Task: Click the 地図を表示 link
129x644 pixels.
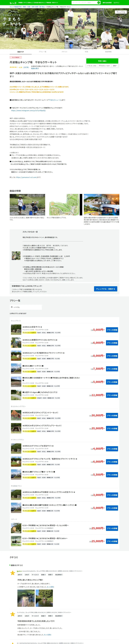Action: [x=35, y=68]
